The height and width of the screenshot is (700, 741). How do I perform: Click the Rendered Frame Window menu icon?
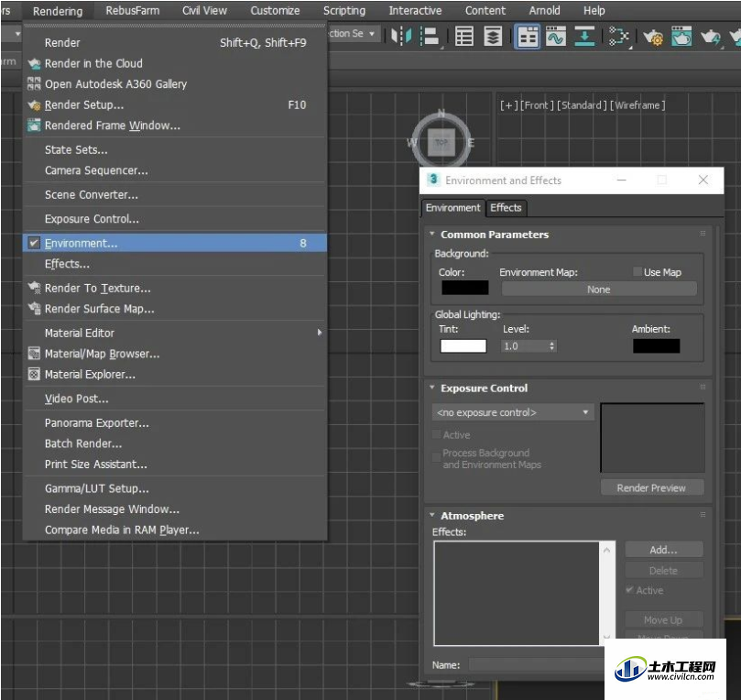coord(34,126)
